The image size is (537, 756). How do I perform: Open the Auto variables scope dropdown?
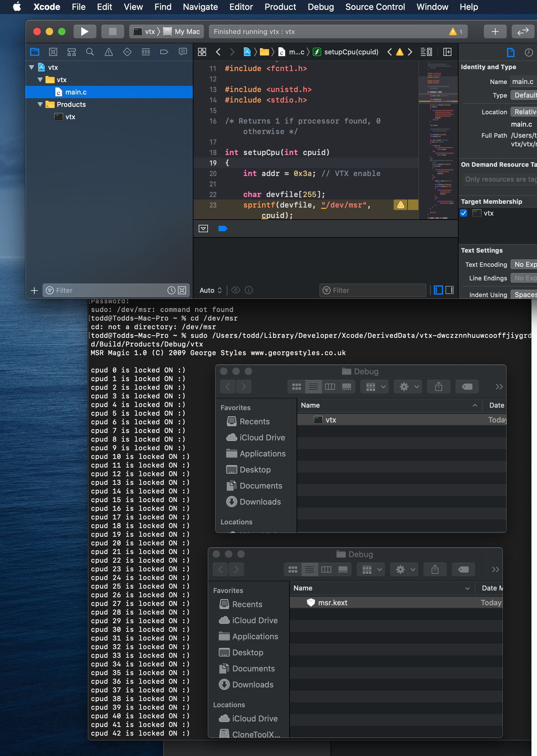click(211, 290)
